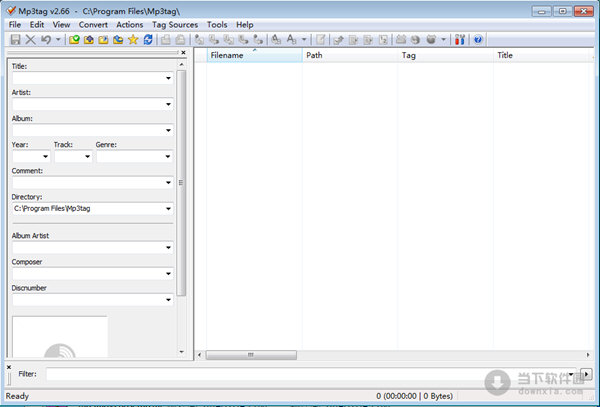Image resolution: width=600 pixels, height=407 pixels.
Task: Click the Undo arrow icon
Action: click(46, 39)
